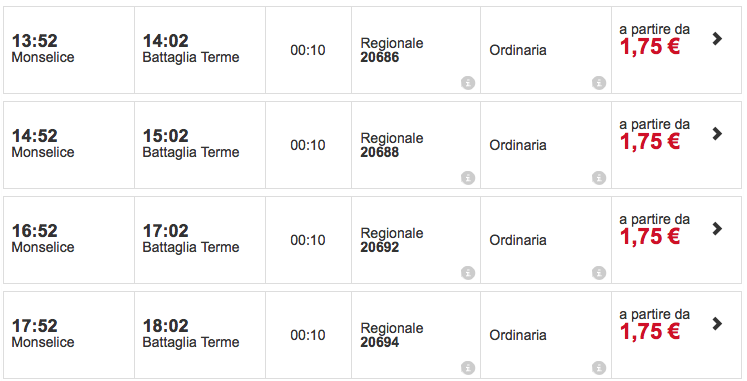Open Ordinaria fare info icon, 16:52 train
Screen dimensions: 747x381
click(x=599, y=273)
